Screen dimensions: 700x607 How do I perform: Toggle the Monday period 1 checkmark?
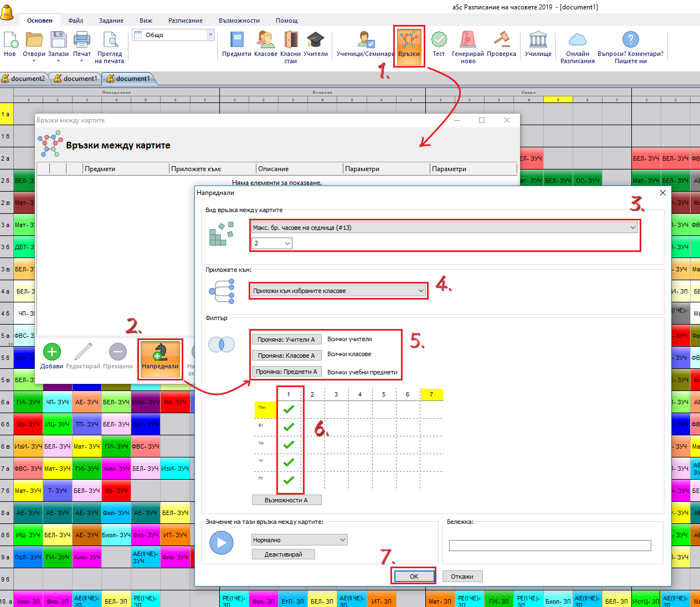pyautogui.click(x=289, y=410)
